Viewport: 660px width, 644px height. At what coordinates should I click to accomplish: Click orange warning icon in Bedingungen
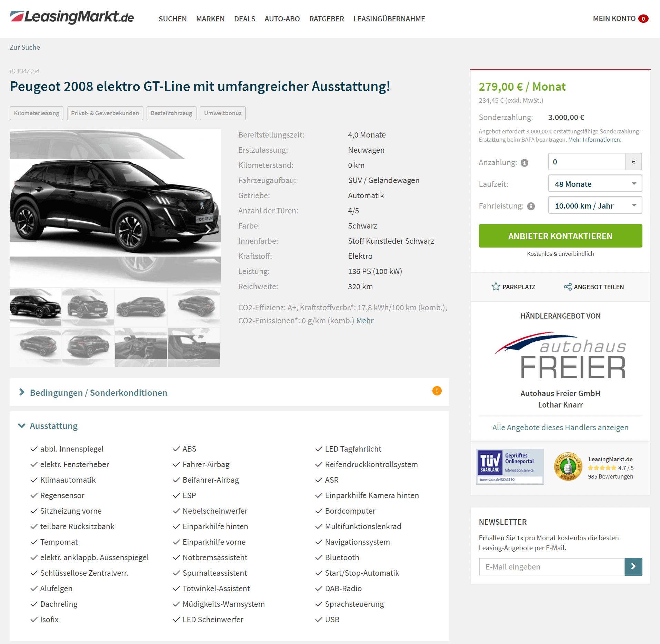click(437, 391)
